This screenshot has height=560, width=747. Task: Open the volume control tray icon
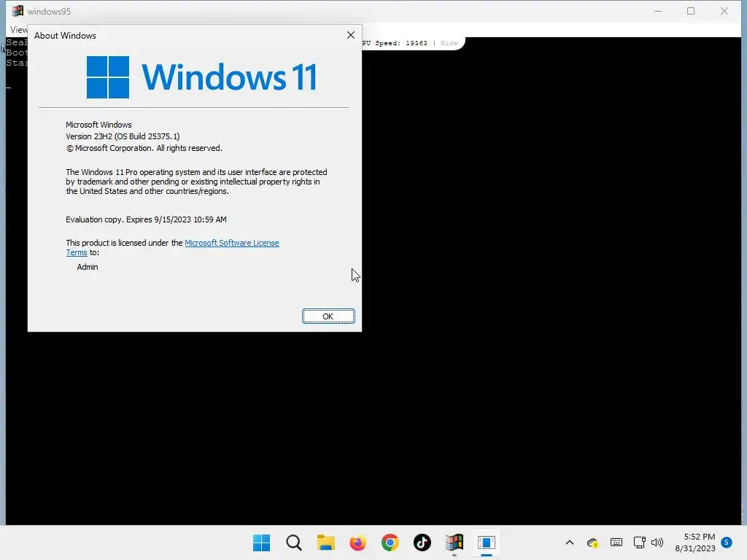(657, 542)
